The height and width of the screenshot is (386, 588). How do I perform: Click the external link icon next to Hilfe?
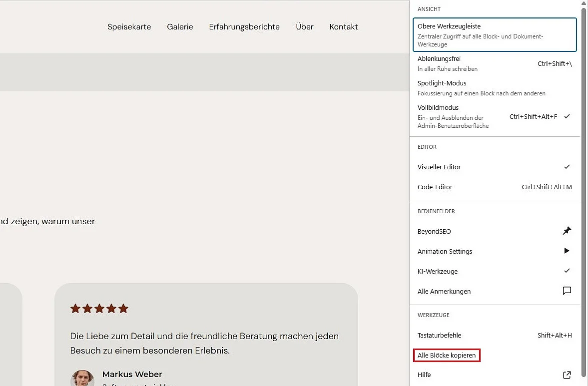pos(567,375)
